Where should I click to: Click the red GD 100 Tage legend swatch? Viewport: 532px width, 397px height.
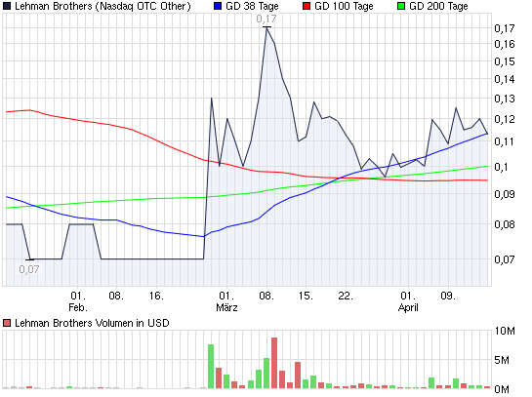click(x=307, y=6)
